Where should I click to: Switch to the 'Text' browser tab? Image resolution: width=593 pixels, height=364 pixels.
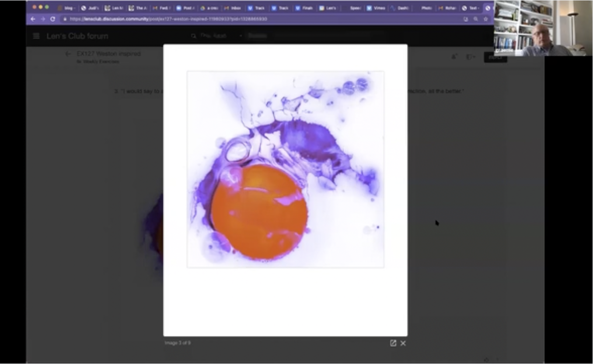[470, 8]
